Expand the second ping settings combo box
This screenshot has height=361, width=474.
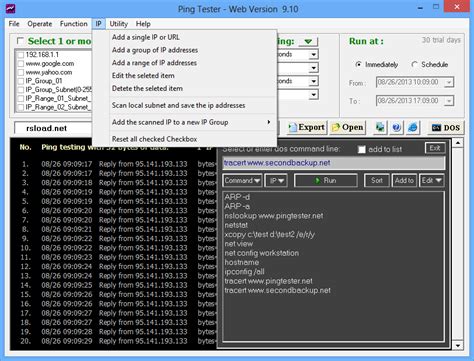313,68
